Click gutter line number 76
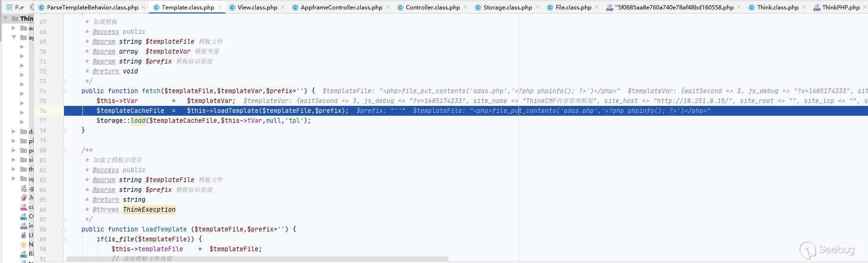The width and height of the screenshot is (868, 263). coord(43,111)
